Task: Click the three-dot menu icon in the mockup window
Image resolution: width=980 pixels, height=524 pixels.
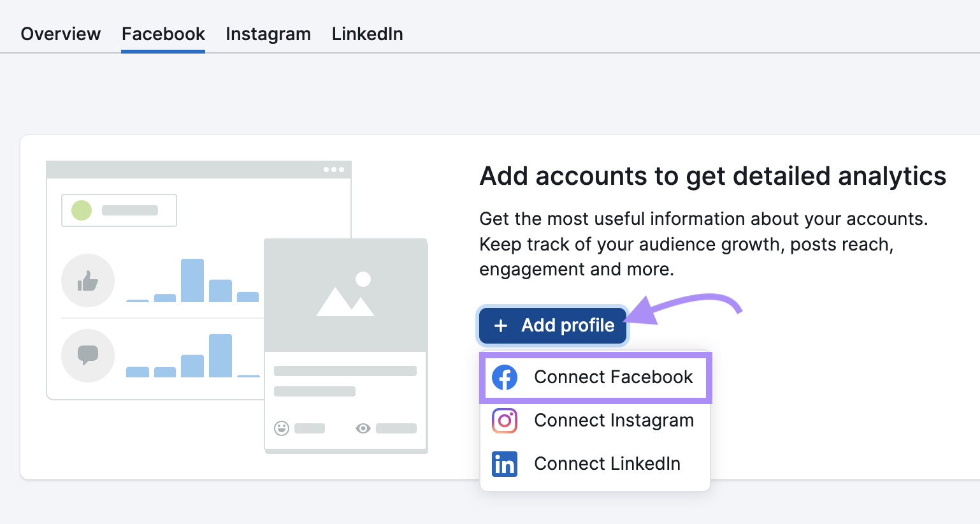Action: [x=334, y=170]
